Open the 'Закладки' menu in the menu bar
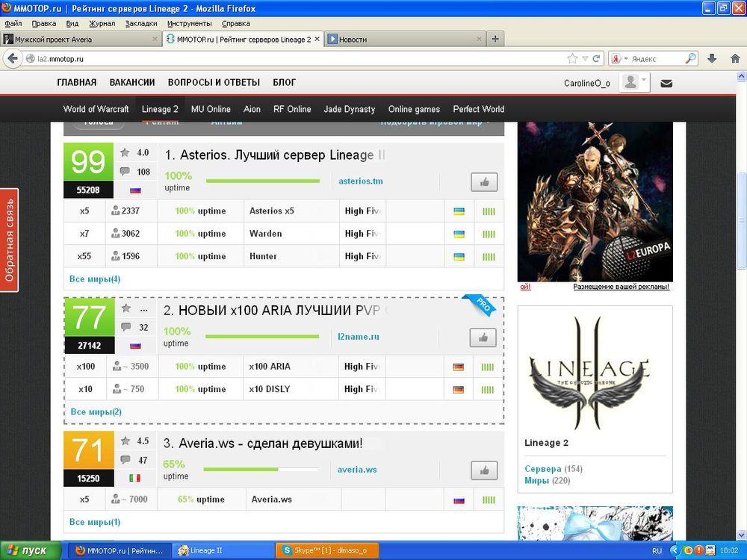 pyautogui.click(x=141, y=23)
